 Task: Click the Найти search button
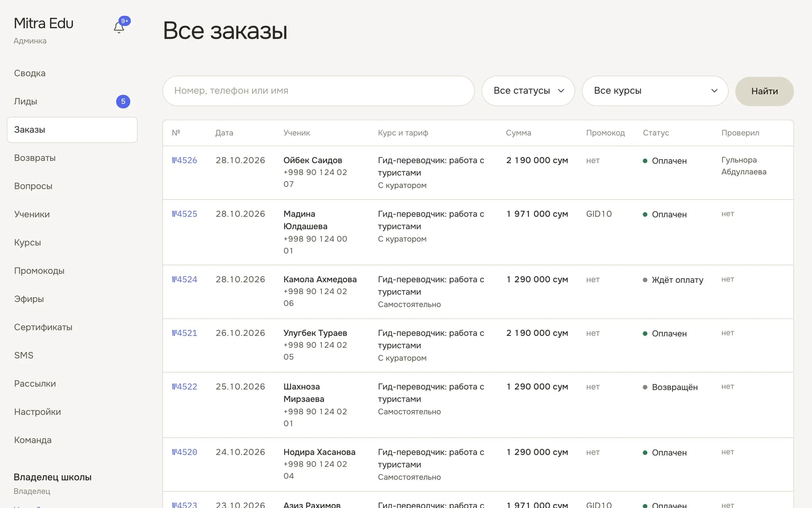coord(764,91)
